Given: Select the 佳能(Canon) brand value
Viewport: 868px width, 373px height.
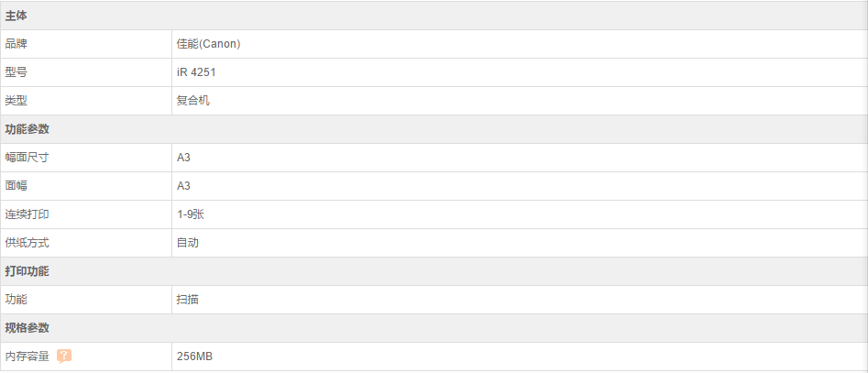Looking at the screenshot, I should click(208, 44).
